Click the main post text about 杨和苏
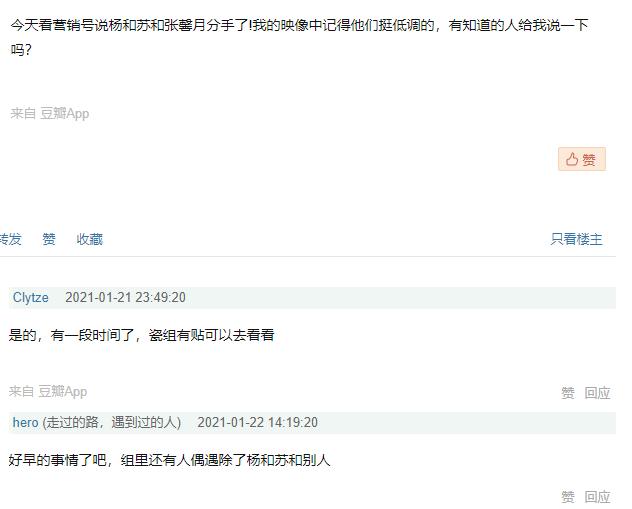 [299, 37]
